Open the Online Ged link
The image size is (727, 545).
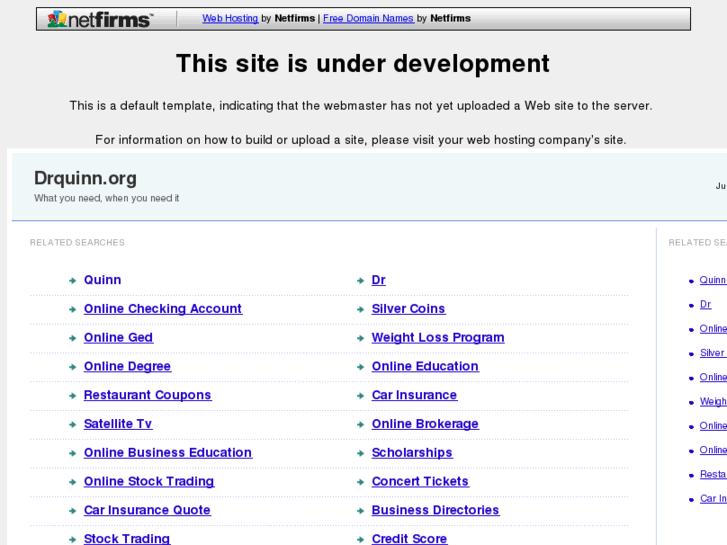point(118,337)
